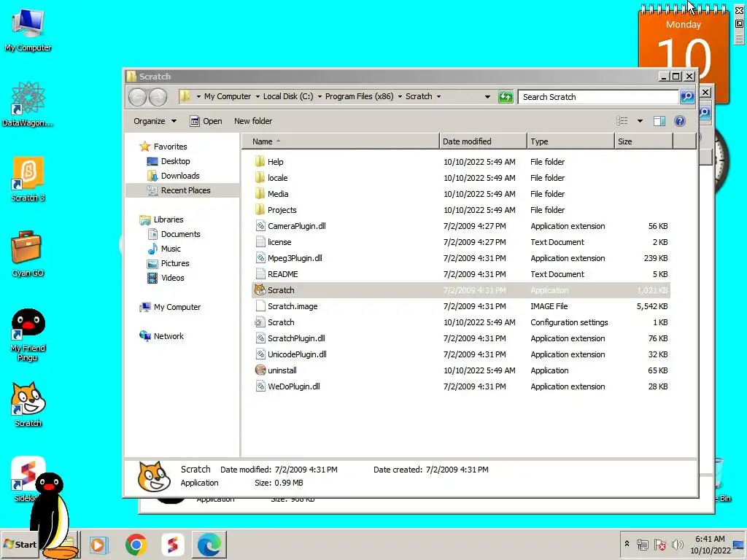747x560 pixels.
Task: Sort by the Type column header
Action: tap(570, 141)
